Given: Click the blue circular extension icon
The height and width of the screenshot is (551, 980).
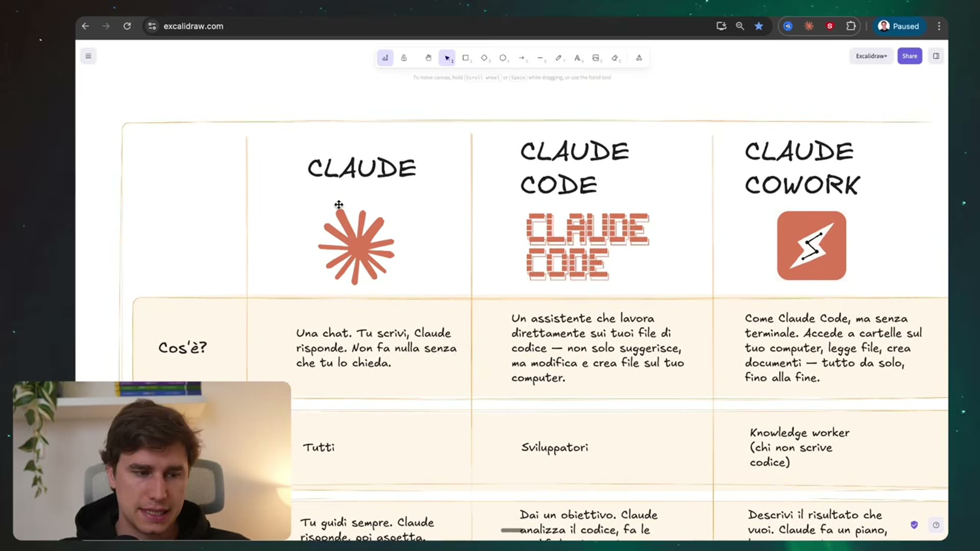Looking at the screenshot, I should [x=788, y=26].
